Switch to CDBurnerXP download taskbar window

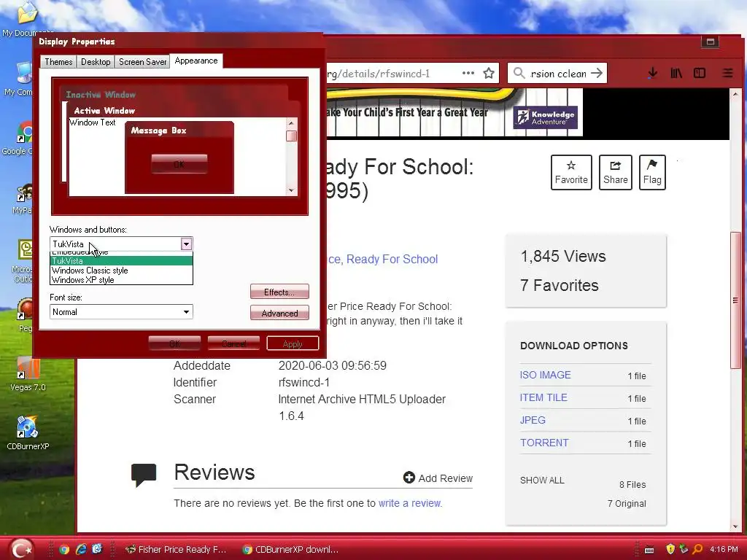[x=290, y=550]
